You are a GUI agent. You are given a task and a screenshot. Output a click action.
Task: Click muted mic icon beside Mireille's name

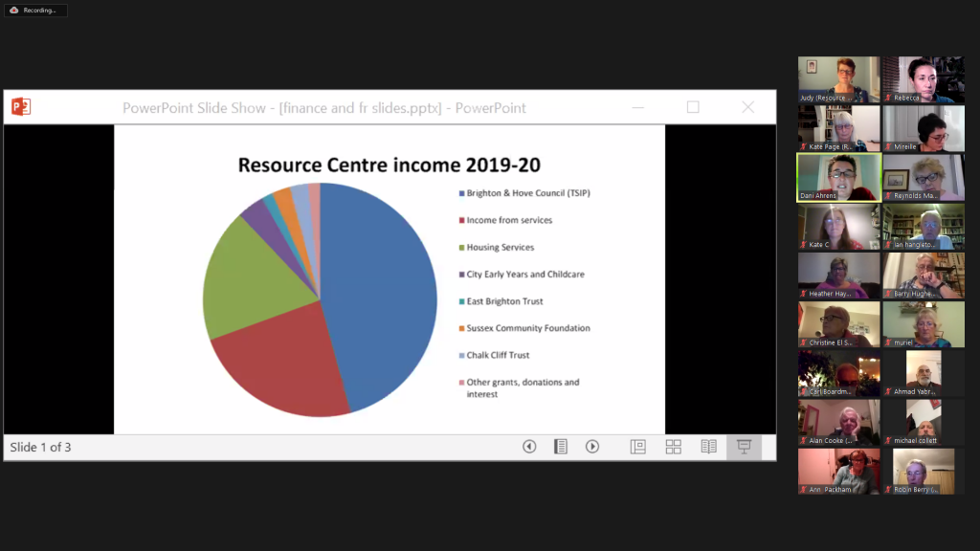tap(888, 146)
